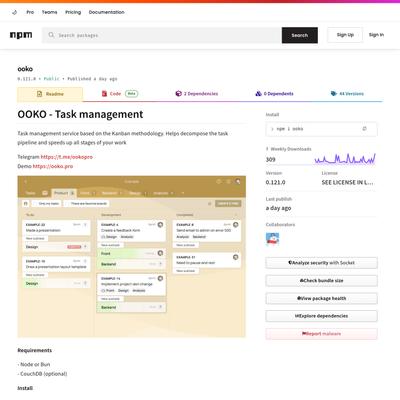Switch to the Code Beta tab

point(120,94)
